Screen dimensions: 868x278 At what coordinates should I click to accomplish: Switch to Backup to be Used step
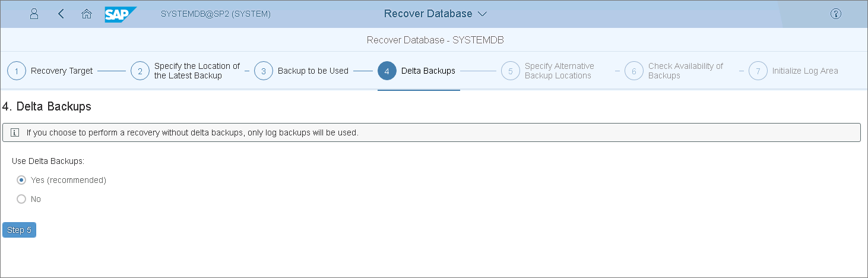(x=313, y=71)
